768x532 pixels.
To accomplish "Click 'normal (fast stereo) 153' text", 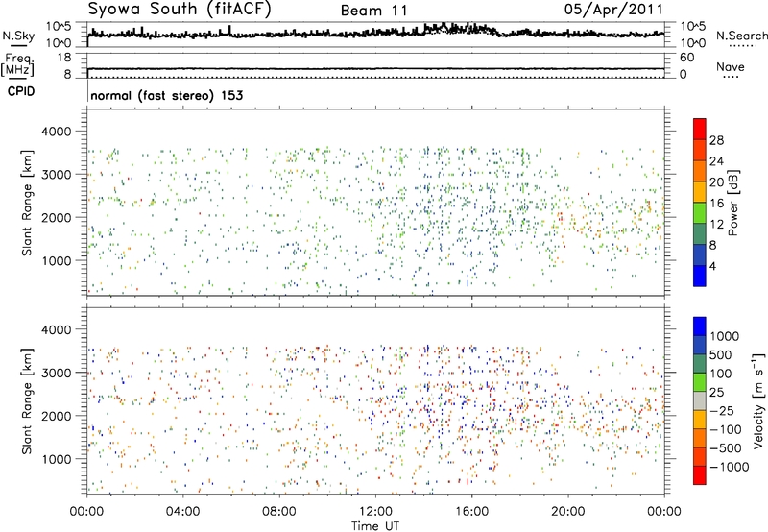I will 166,95.
